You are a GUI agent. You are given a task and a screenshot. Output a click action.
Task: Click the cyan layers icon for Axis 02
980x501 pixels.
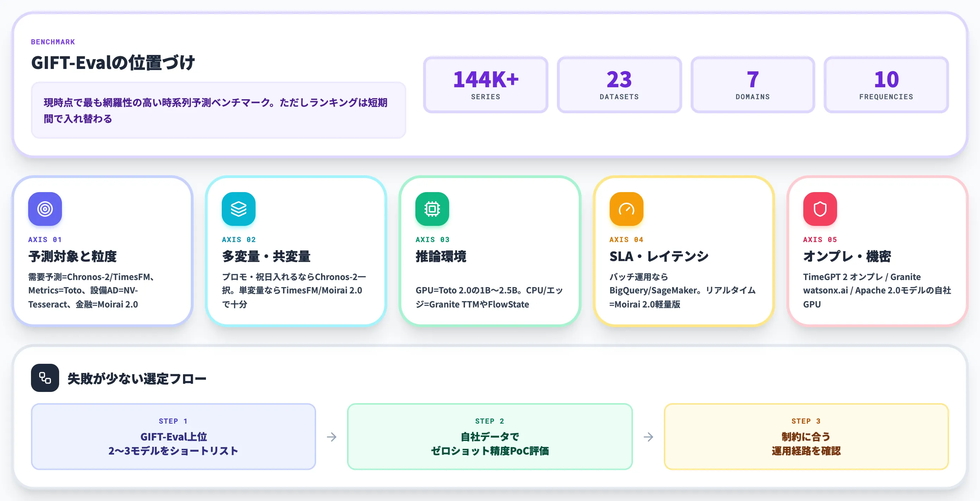point(239,209)
